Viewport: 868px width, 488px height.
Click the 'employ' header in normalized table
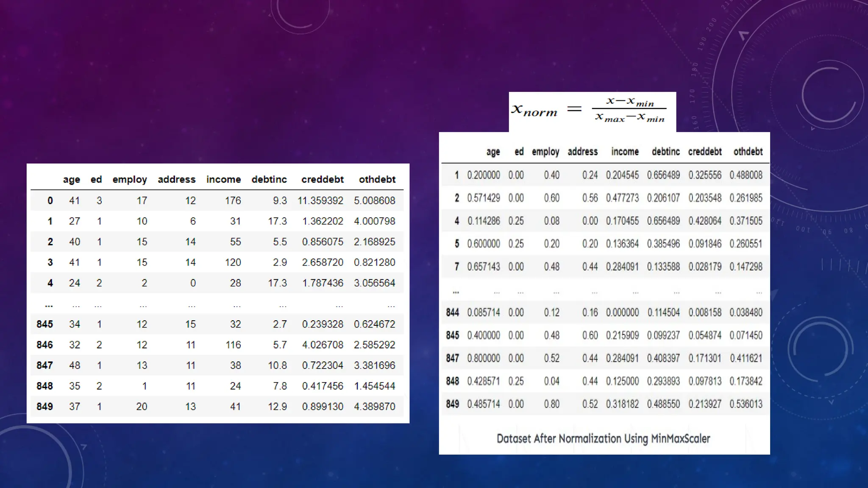coord(545,152)
